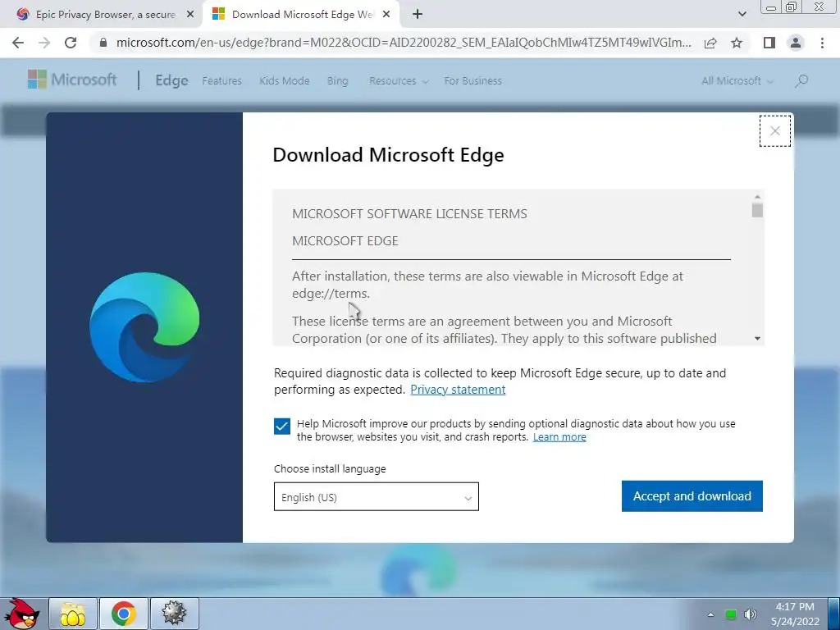Open the Angry Birds start button

click(22, 614)
